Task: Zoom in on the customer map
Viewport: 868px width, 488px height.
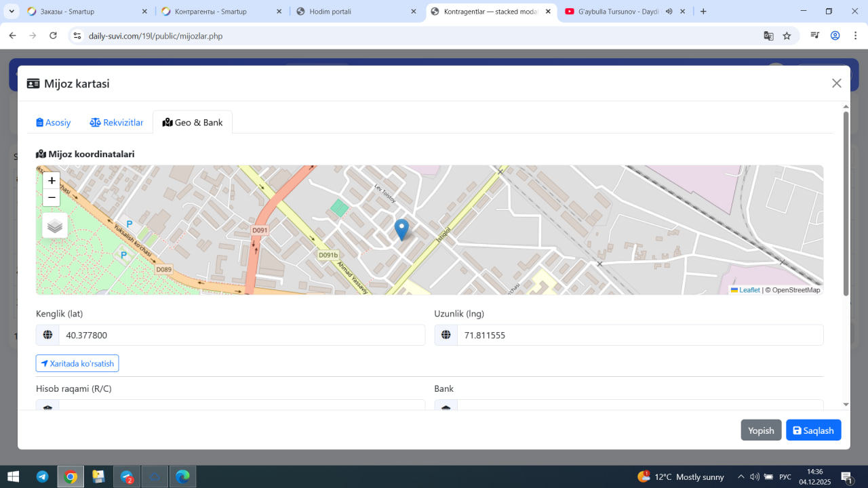Action: pyautogui.click(x=52, y=180)
